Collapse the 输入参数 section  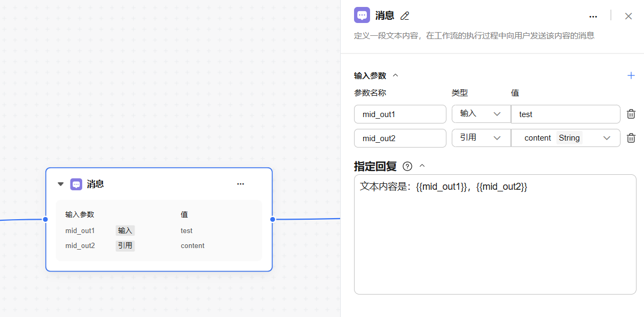pos(396,75)
